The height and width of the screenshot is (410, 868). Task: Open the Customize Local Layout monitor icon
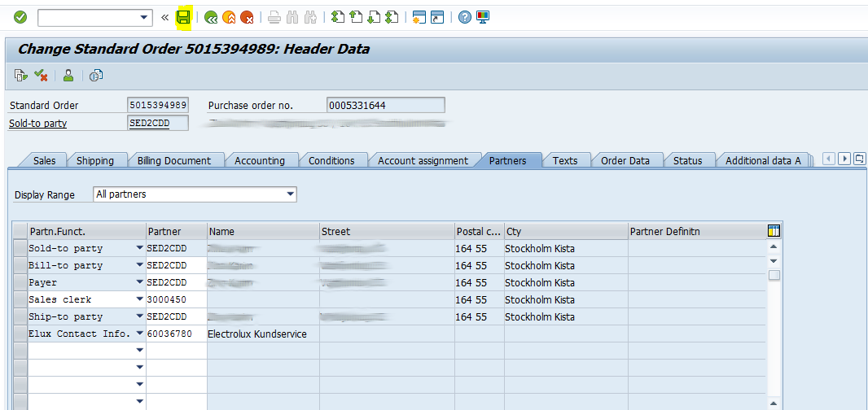483,17
